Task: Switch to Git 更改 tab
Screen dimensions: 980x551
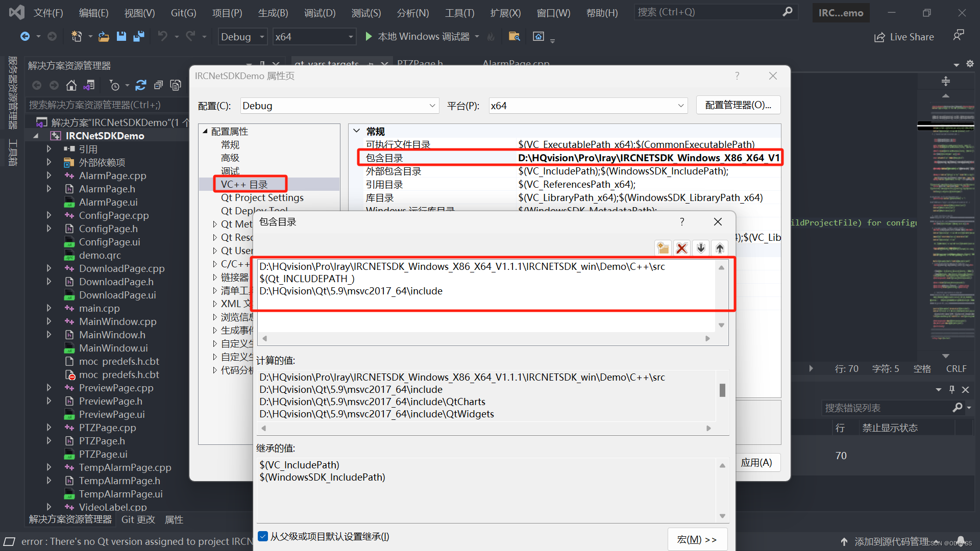Action: 138,519
